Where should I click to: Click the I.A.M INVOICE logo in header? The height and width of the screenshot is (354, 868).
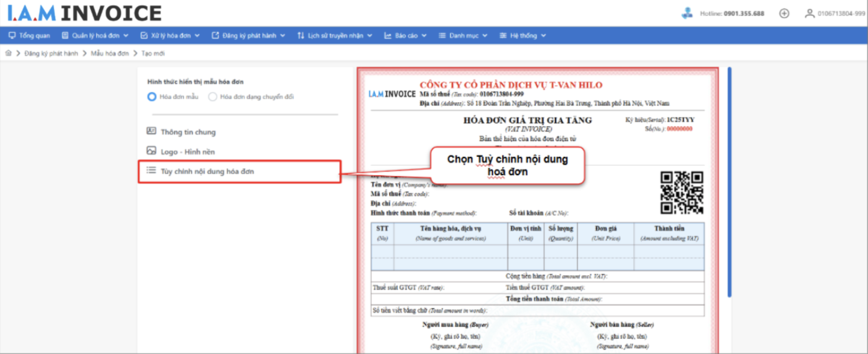[84, 13]
